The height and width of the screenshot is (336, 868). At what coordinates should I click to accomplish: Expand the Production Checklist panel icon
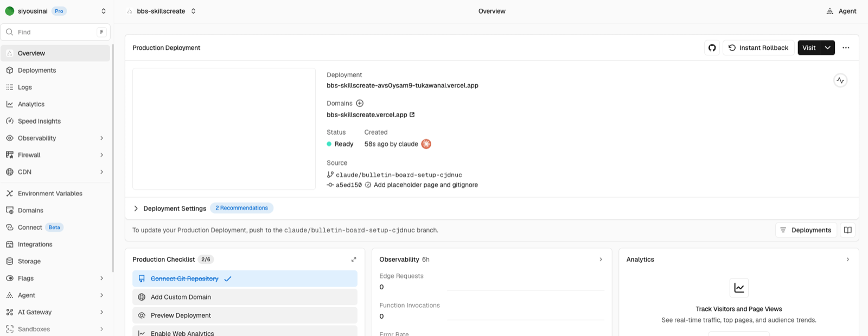coord(354,259)
